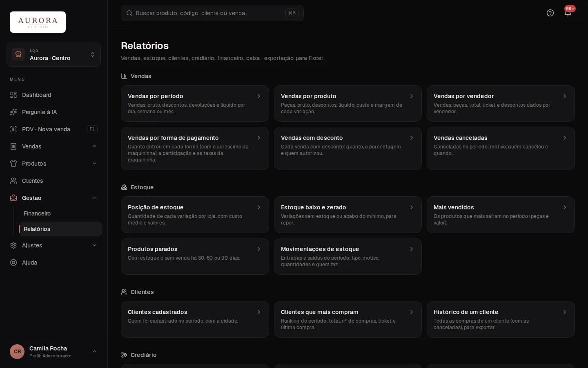Open the Loja Aurora Centro store selector
Image resolution: width=588 pixels, height=368 pixels.
(x=53, y=54)
